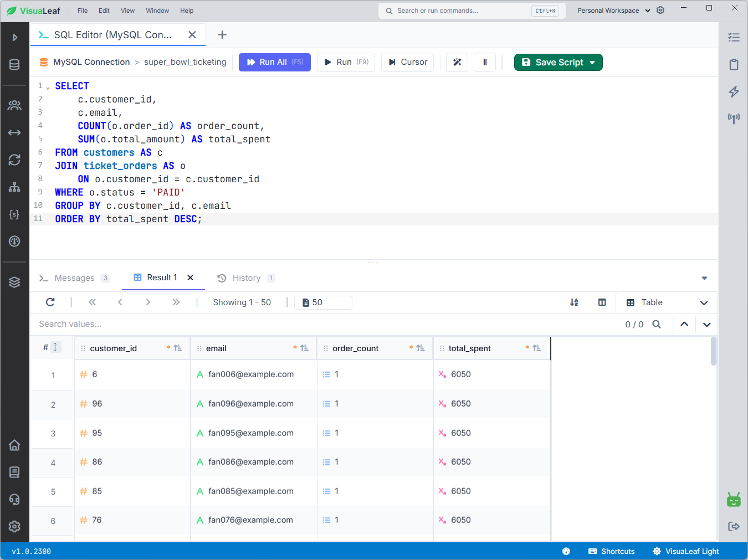Expand the left sidebar arrow
This screenshot has height=560, width=748.
[x=15, y=37]
